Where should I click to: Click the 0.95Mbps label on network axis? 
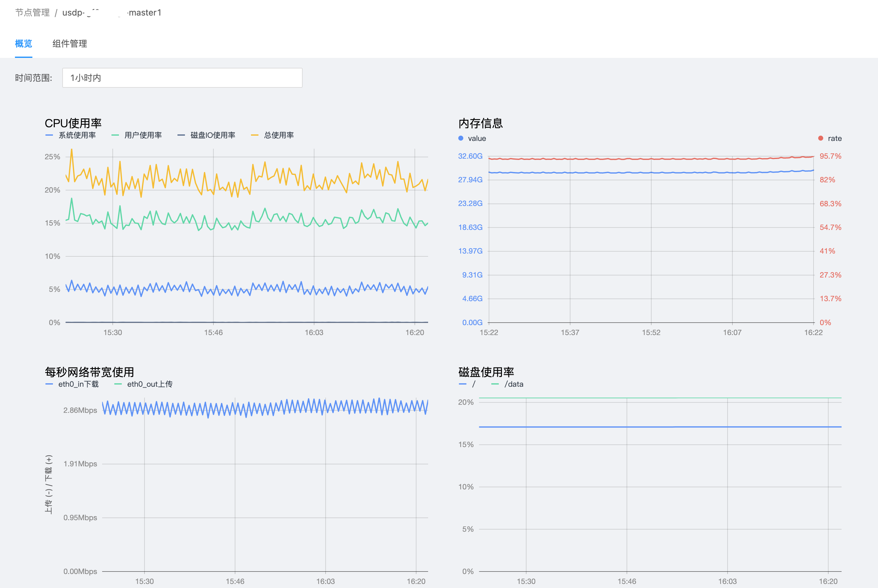pos(80,518)
